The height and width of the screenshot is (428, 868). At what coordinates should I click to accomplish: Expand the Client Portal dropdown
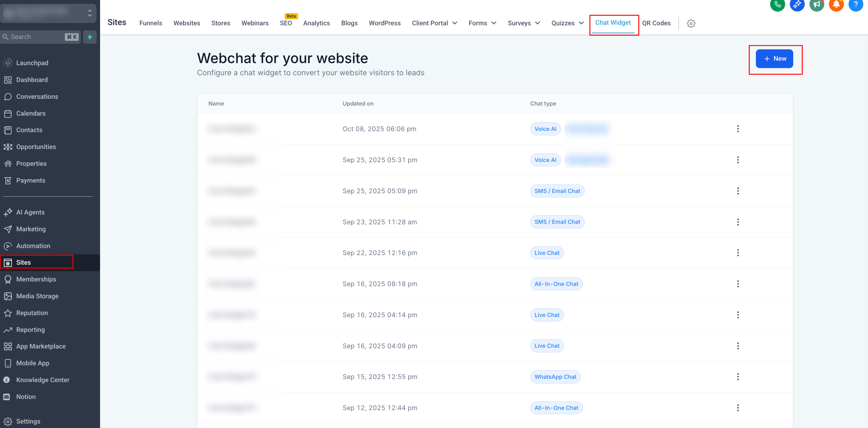point(434,23)
